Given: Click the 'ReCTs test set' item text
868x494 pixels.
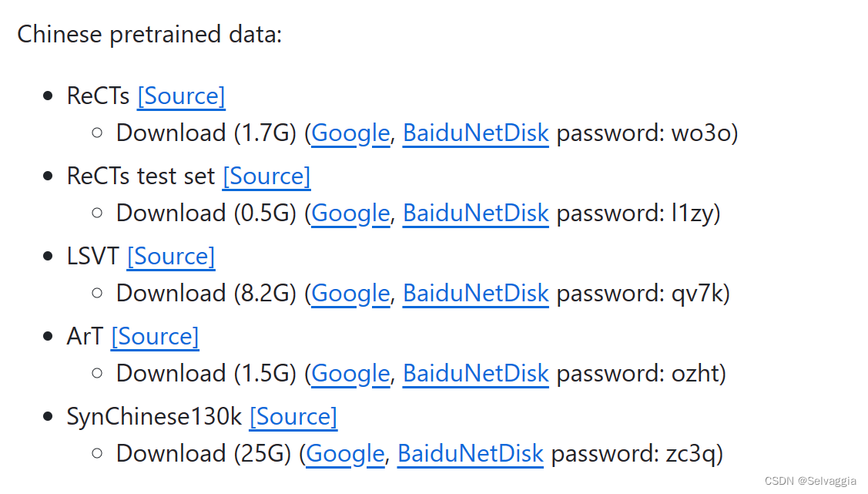Looking at the screenshot, I should tap(141, 176).
